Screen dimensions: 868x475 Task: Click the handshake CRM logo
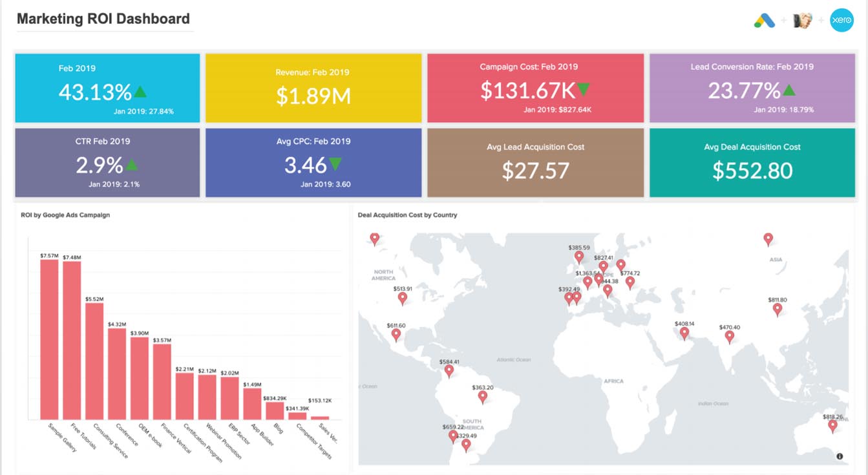click(803, 21)
